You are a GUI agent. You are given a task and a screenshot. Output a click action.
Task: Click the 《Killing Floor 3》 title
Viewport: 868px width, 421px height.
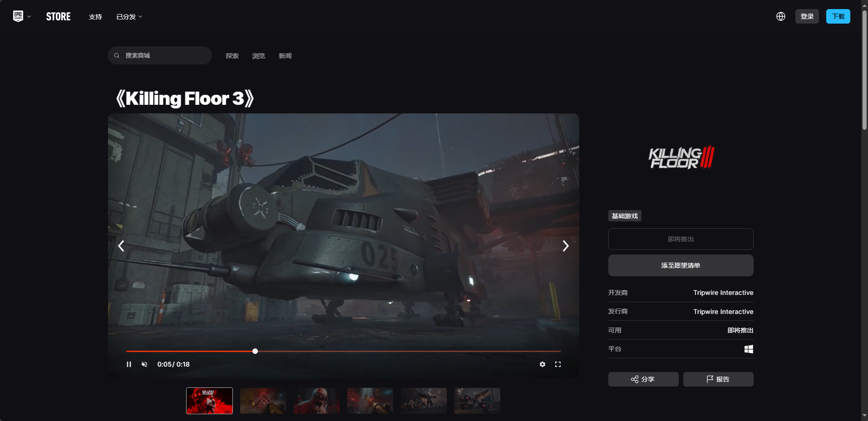coord(185,98)
